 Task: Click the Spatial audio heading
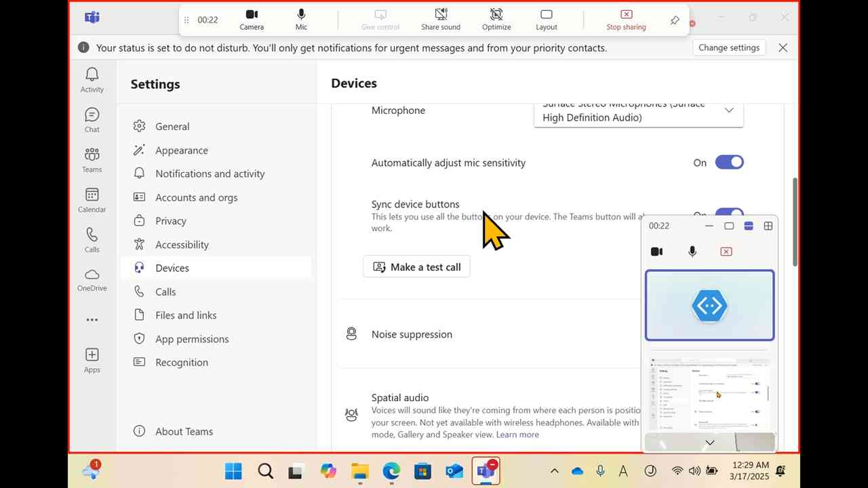tap(400, 398)
